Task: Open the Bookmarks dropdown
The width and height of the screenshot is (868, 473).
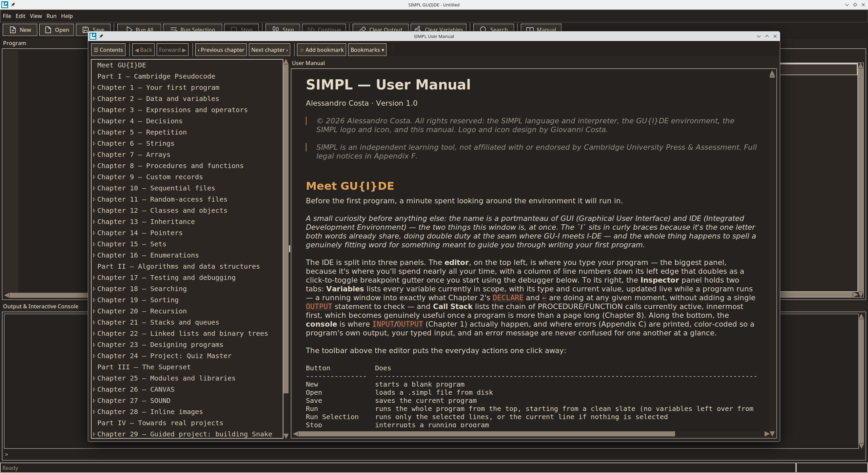Action: pyautogui.click(x=367, y=50)
